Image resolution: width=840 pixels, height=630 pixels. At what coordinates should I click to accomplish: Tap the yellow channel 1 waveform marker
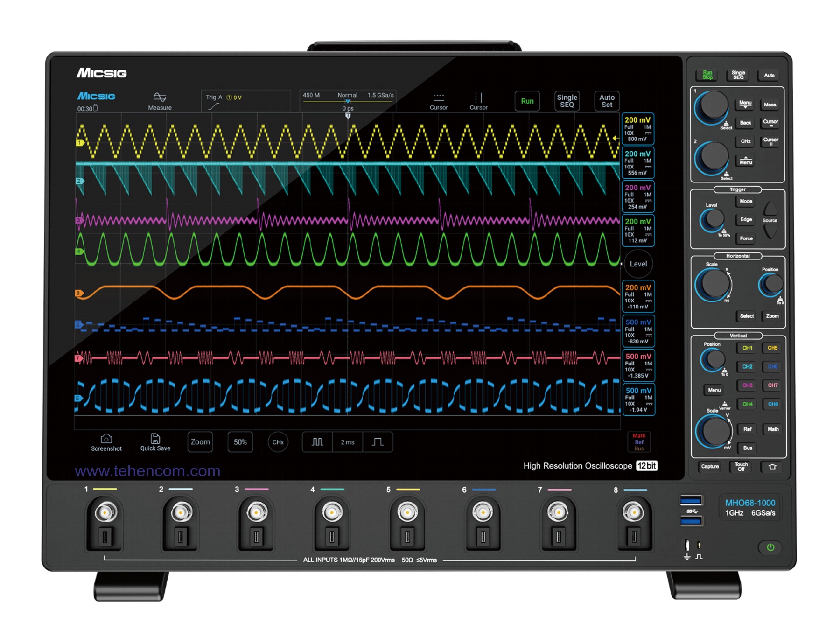pos(80,143)
